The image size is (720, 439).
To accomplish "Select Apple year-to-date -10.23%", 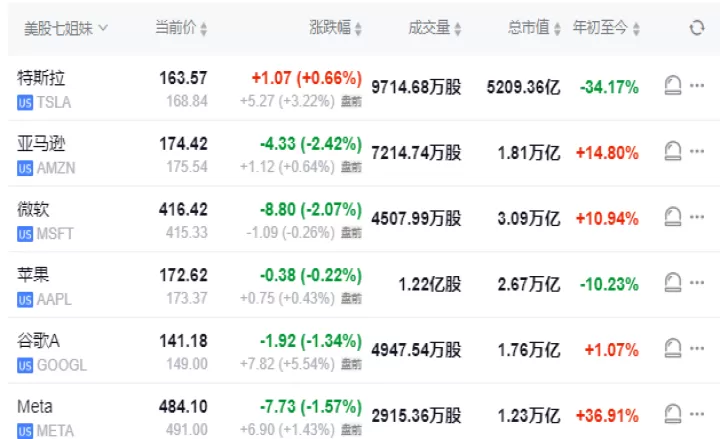I will coord(609,283).
